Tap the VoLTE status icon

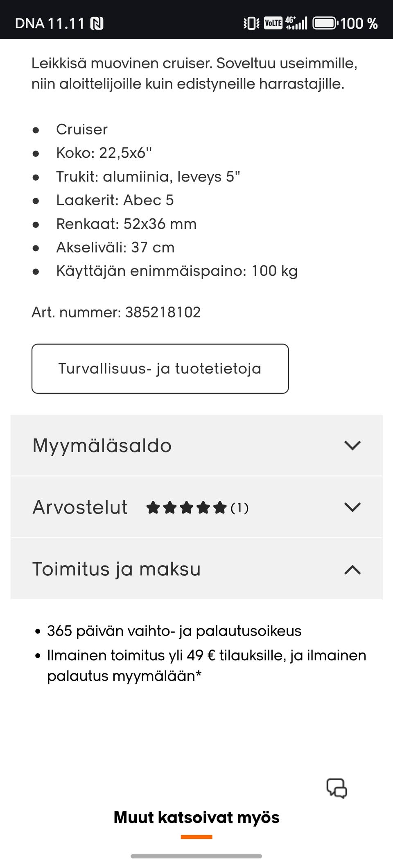click(x=272, y=23)
